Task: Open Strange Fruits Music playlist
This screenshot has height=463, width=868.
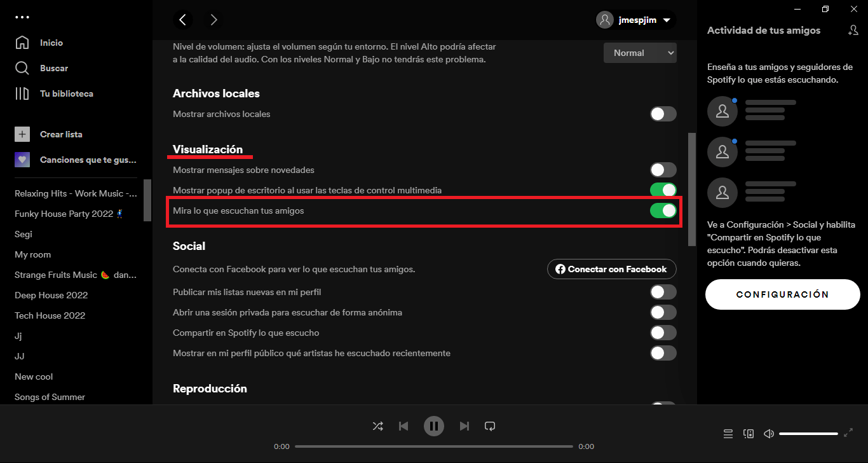Action: click(x=76, y=275)
